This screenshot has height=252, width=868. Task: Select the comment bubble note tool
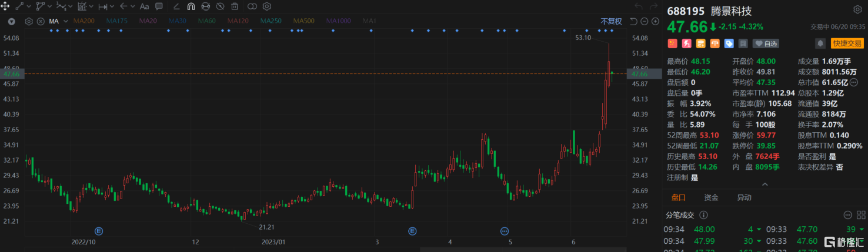tap(159, 6)
